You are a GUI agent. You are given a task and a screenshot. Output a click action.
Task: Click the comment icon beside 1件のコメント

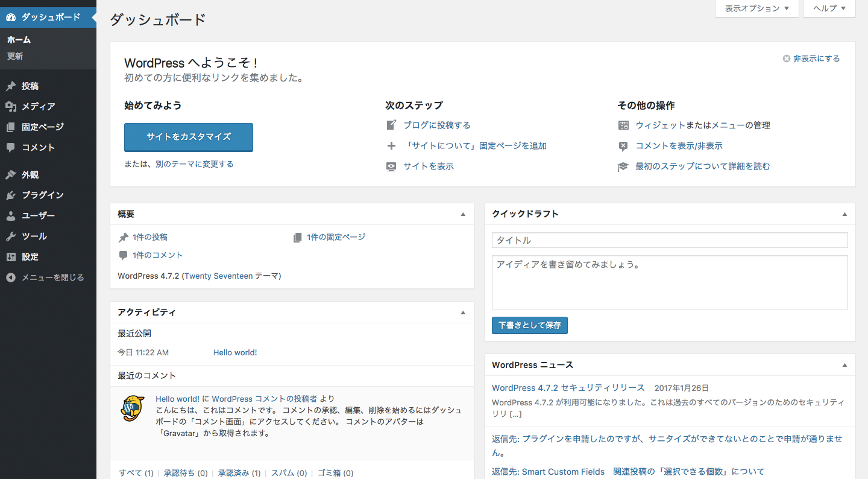coord(124,255)
